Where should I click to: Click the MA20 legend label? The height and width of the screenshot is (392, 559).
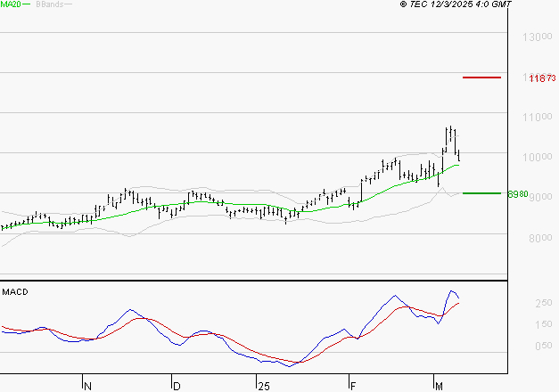tap(11, 4)
